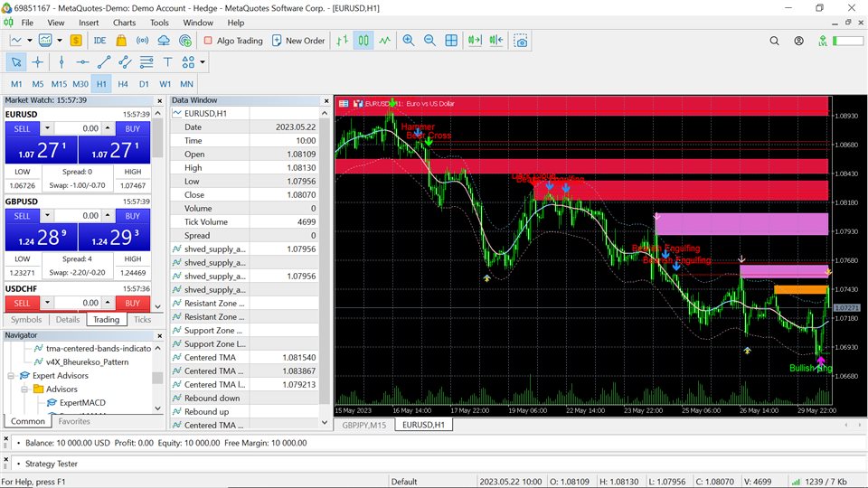This screenshot has height=488, width=868.
Task: Open the chart templates/profiles icon
Action: click(45, 41)
